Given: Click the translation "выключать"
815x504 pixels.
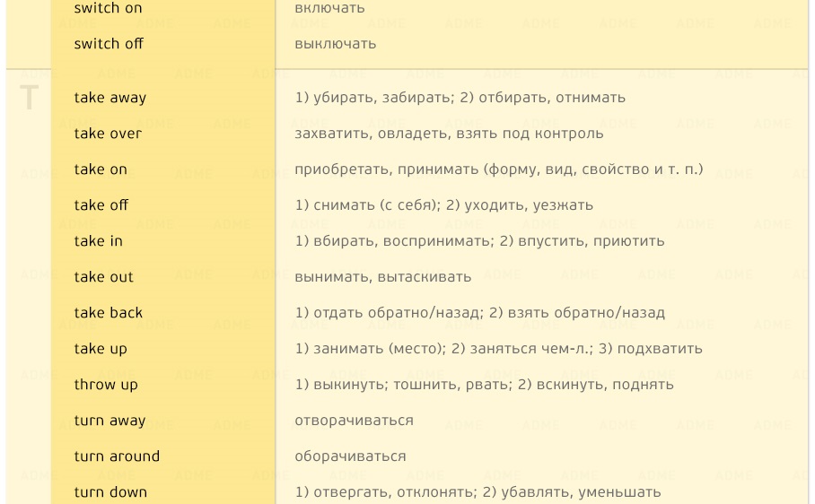Looking at the screenshot, I should pos(336,44).
